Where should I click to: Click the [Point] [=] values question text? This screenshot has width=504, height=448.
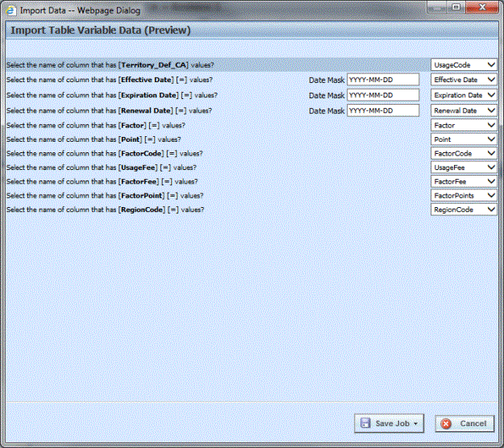[x=94, y=139]
